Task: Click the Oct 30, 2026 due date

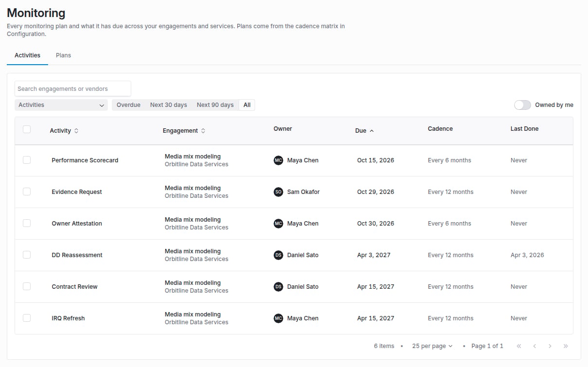Action: [376, 224]
